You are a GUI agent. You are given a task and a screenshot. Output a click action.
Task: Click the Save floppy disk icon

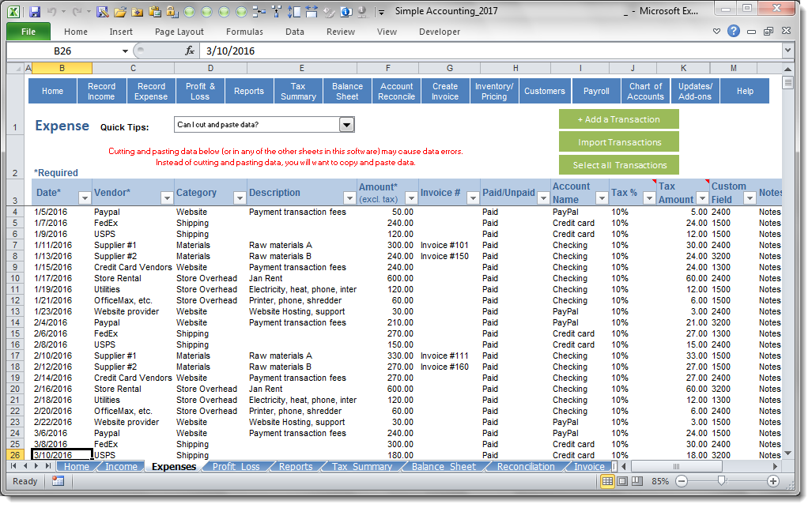pyautogui.click(x=35, y=11)
